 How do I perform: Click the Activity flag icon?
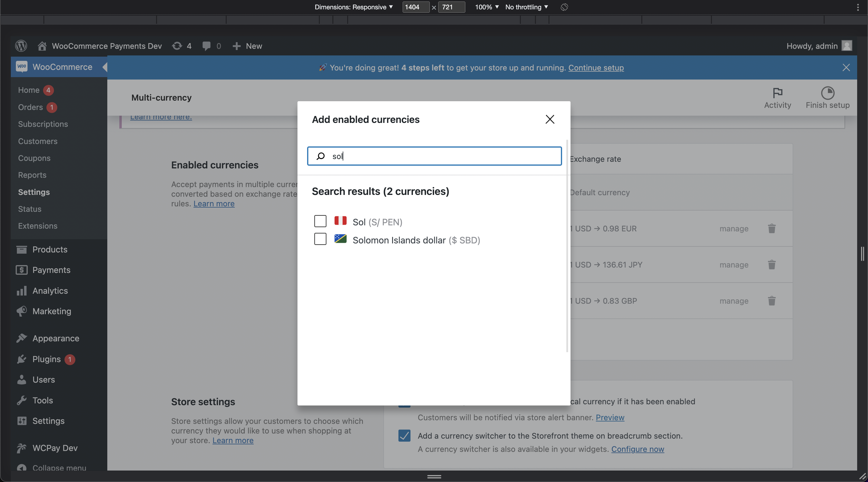777,92
